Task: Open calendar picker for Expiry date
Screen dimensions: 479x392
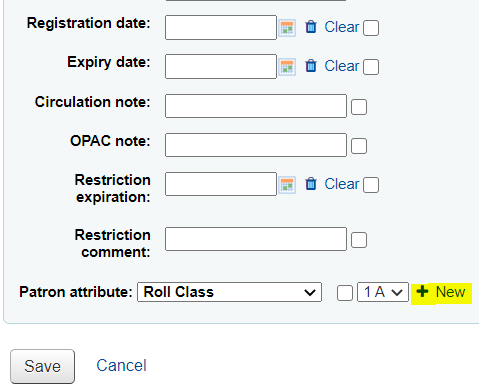Action: pyautogui.click(x=287, y=67)
